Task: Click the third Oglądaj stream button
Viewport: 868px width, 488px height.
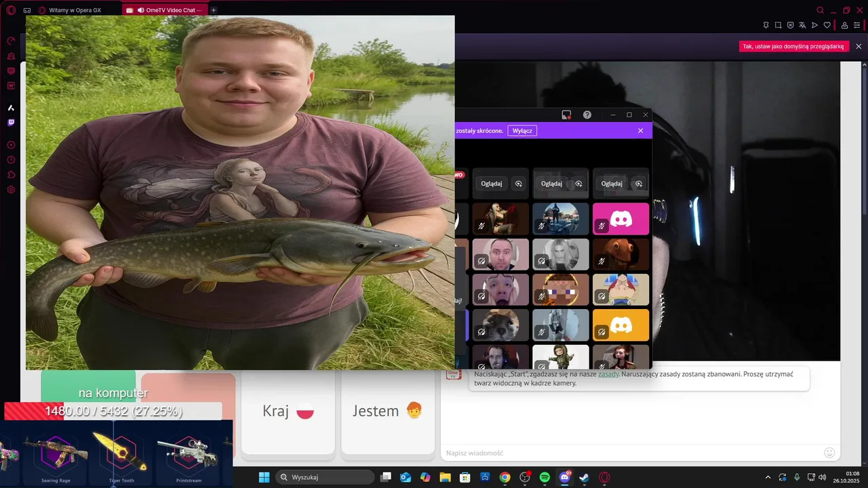Action: (x=612, y=184)
